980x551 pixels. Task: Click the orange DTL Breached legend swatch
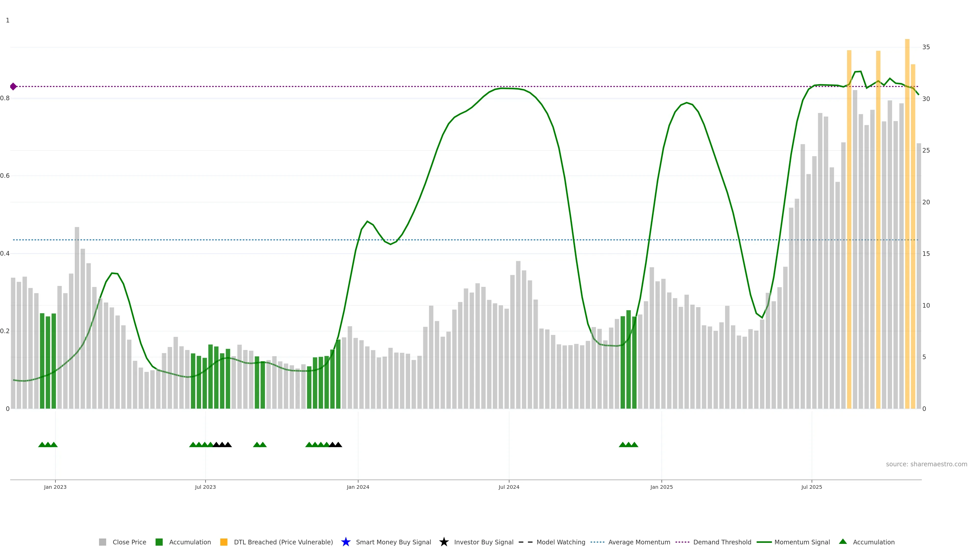click(224, 542)
